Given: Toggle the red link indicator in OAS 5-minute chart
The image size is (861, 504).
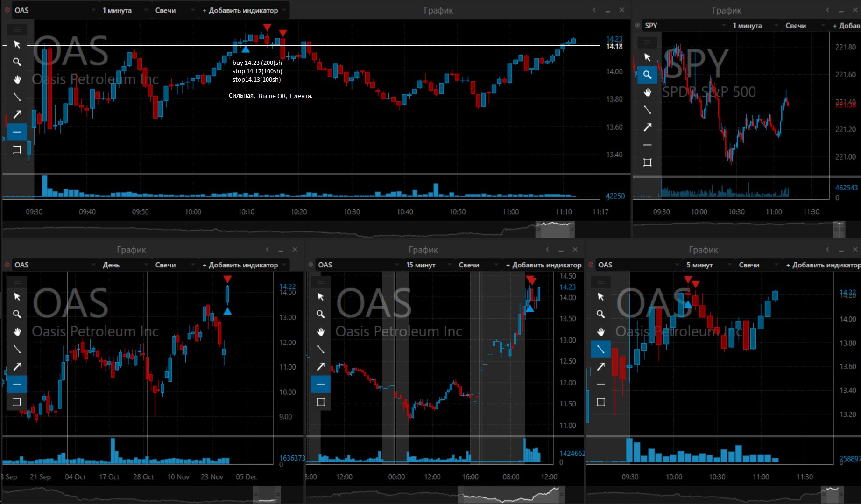Looking at the screenshot, I should point(591,265).
